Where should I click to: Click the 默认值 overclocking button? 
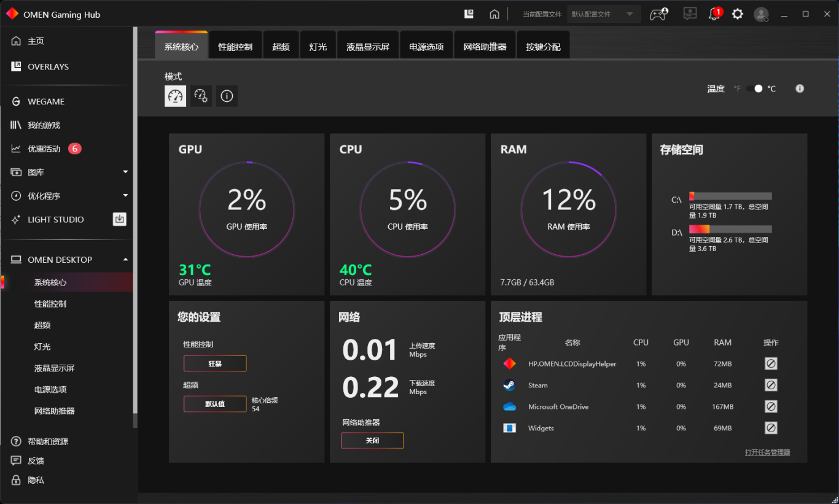[x=215, y=404]
